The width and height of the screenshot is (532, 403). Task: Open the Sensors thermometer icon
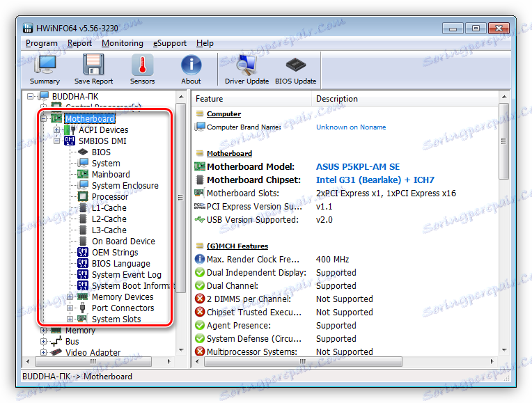142,65
